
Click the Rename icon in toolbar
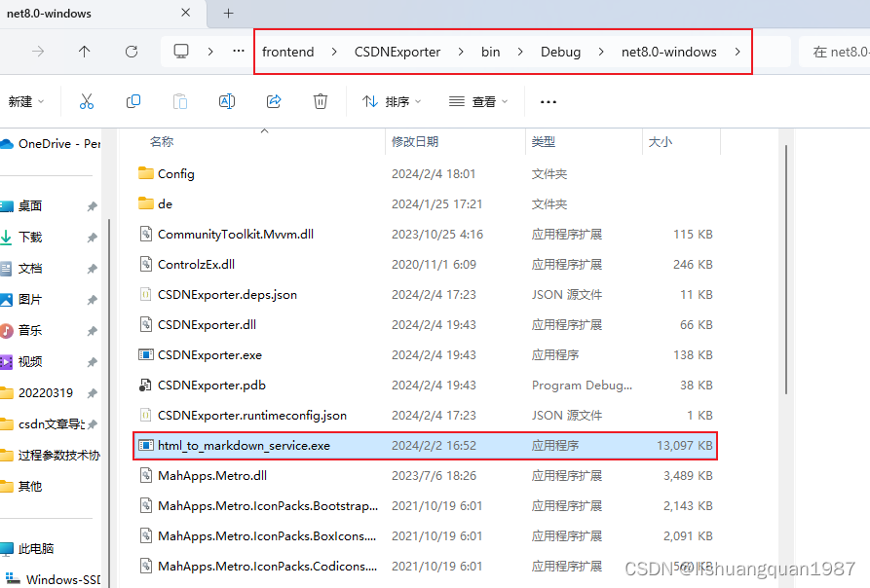(x=227, y=101)
